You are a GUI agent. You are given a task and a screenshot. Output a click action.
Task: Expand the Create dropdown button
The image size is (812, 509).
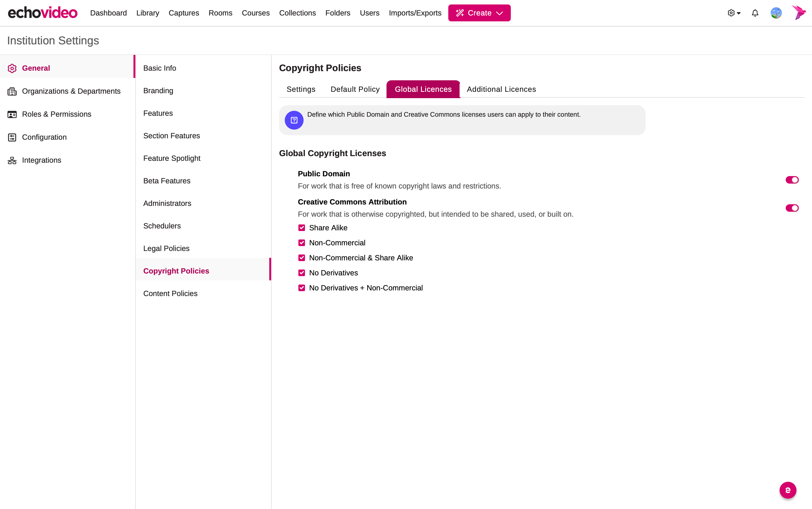(x=479, y=13)
